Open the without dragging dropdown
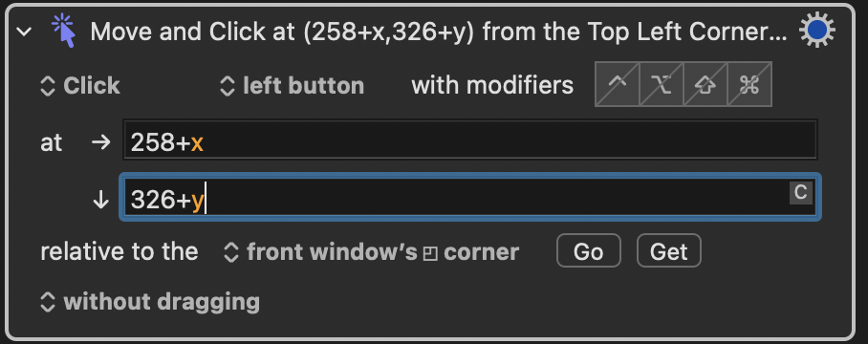868x344 pixels. 149,302
